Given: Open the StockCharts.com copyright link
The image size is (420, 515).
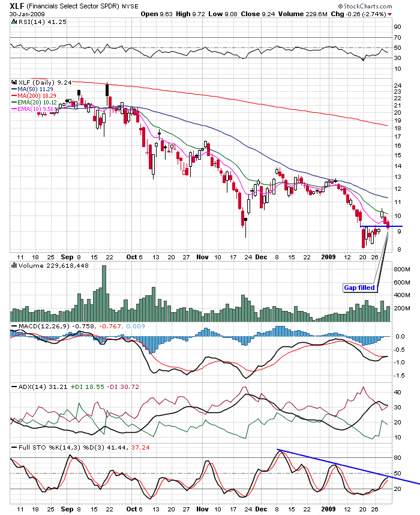Looking at the screenshot, I should coord(365,6).
